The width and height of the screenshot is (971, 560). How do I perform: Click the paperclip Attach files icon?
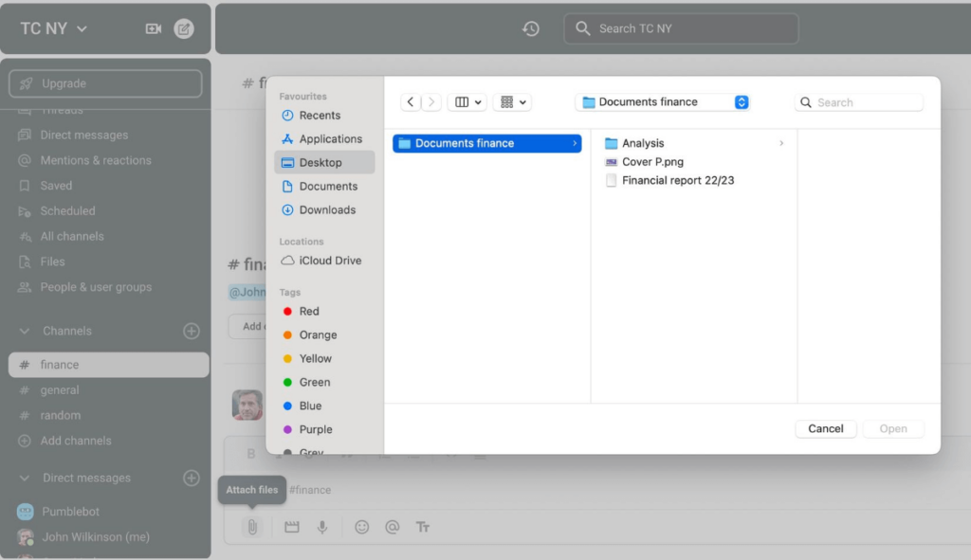(x=252, y=527)
